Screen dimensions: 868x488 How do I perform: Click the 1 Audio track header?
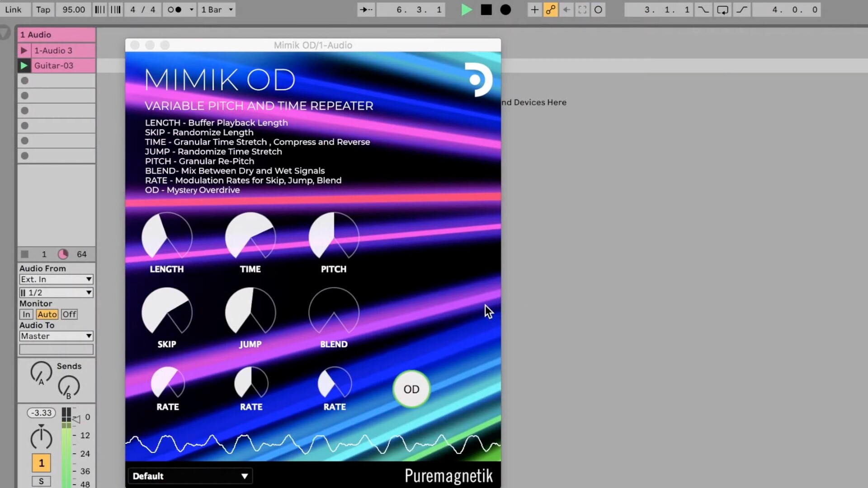(57, 35)
